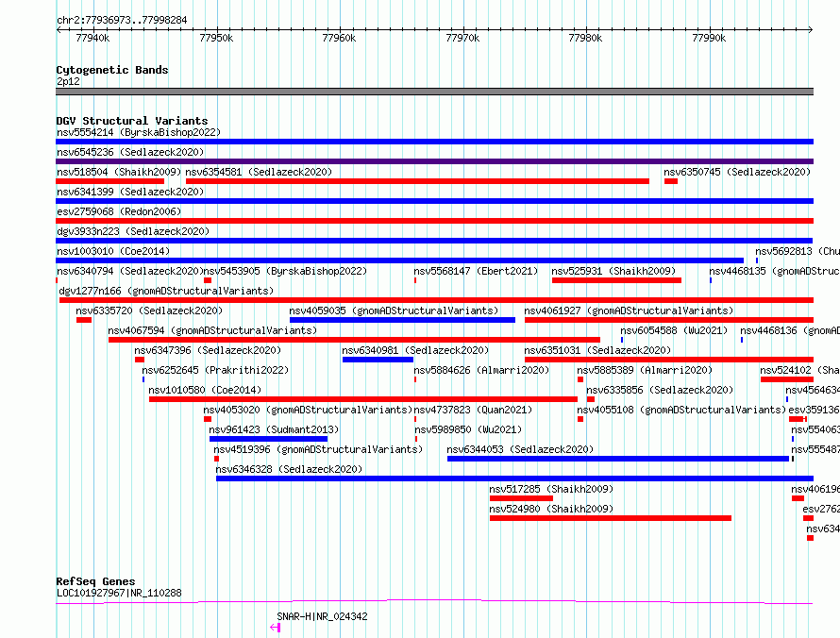
Task: Click the SNAR-H gene arrow glyph
Action: (x=276, y=628)
